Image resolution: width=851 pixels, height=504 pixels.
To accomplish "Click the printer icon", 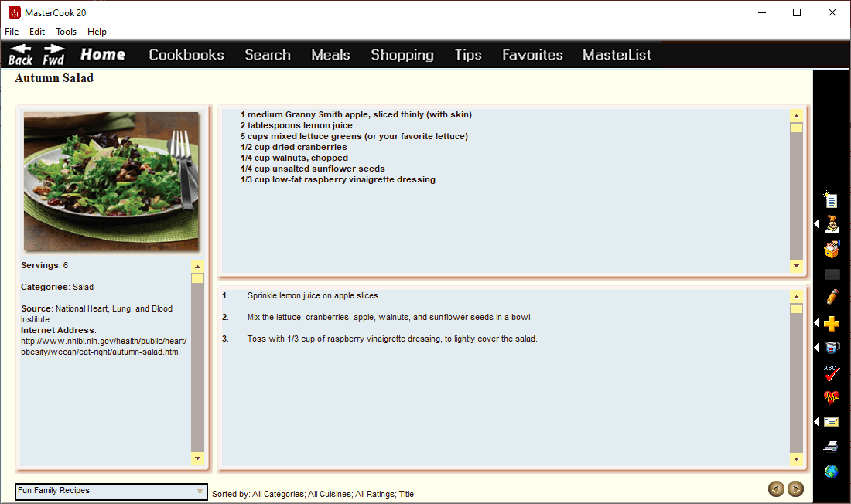I will point(832,446).
